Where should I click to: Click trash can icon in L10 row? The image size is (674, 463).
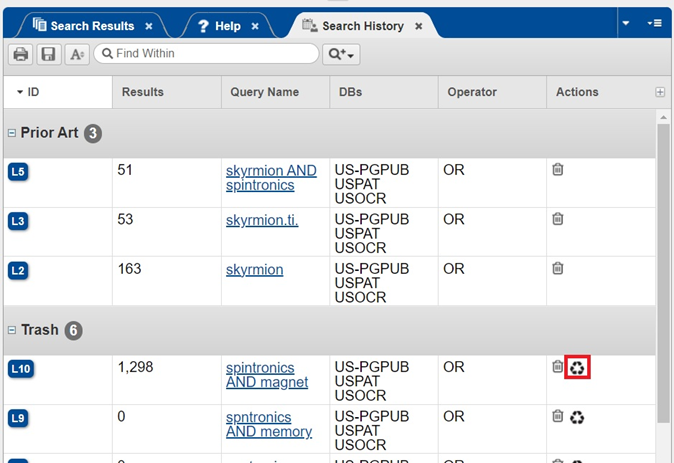click(x=558, y=366)
